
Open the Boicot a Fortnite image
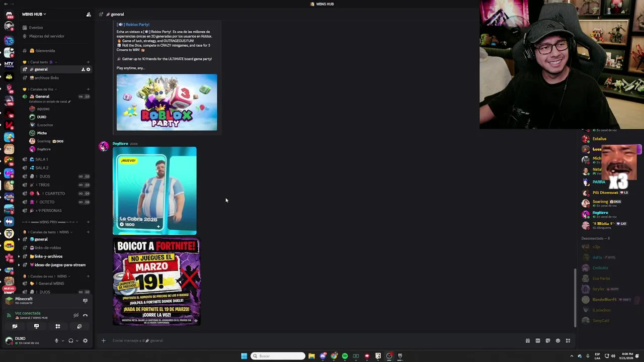[156, 282]
